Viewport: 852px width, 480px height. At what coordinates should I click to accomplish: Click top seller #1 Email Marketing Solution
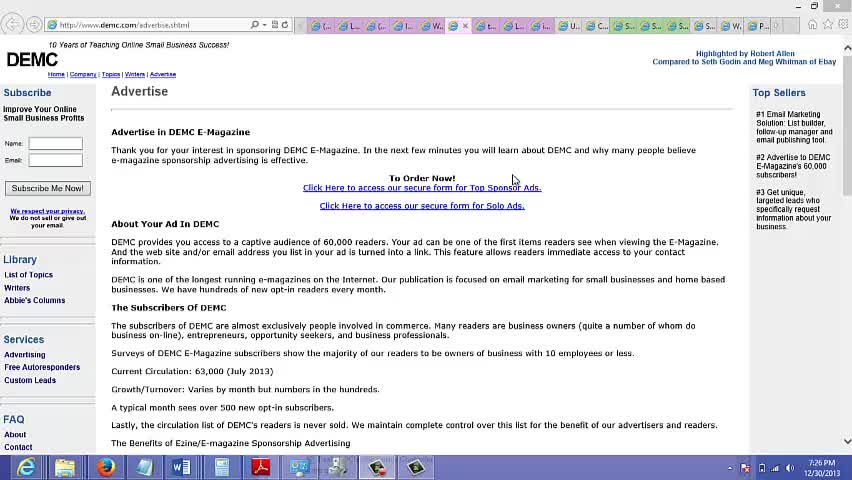794,127
